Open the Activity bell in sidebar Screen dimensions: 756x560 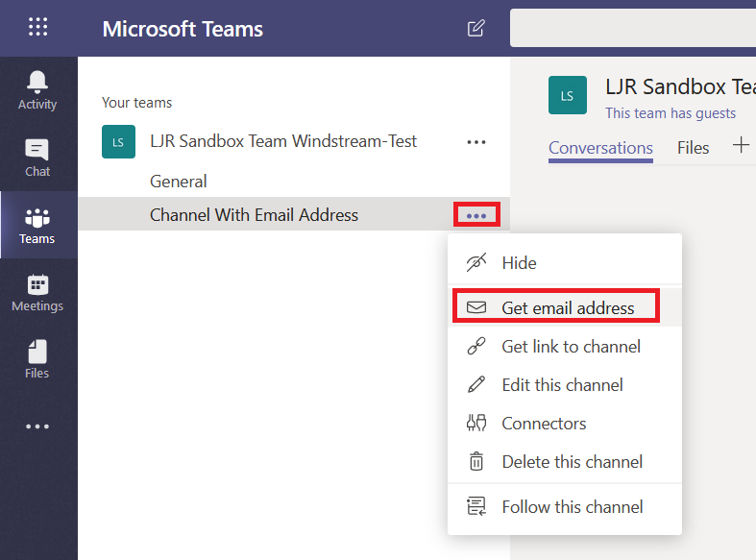click(37, 90)
